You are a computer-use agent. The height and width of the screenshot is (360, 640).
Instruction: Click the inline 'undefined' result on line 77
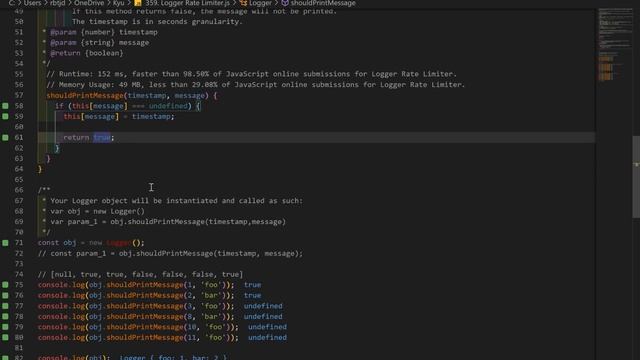pyautogui.click(x=263, y=306)
